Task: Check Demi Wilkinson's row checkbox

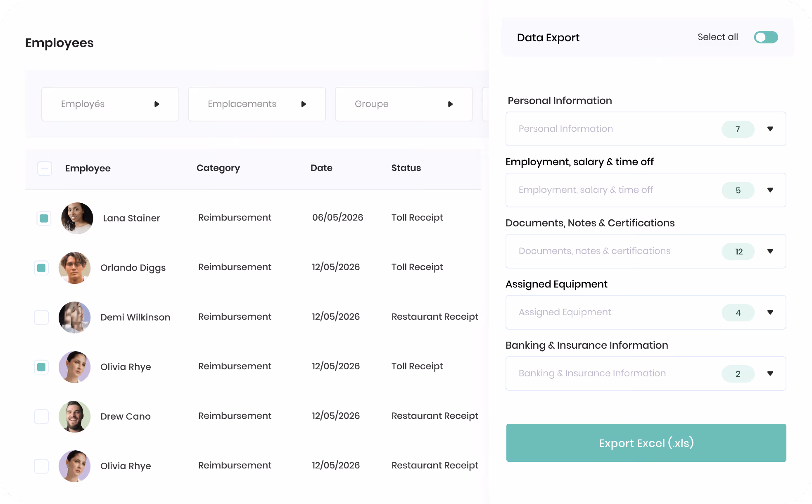Action: (x=41, y=317)
